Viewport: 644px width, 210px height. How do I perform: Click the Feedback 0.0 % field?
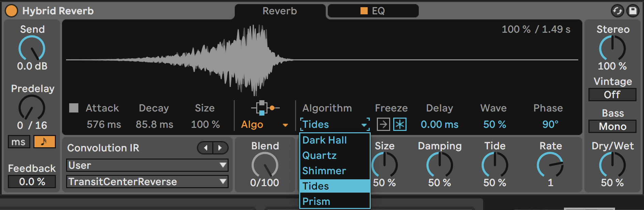[32, 182]
